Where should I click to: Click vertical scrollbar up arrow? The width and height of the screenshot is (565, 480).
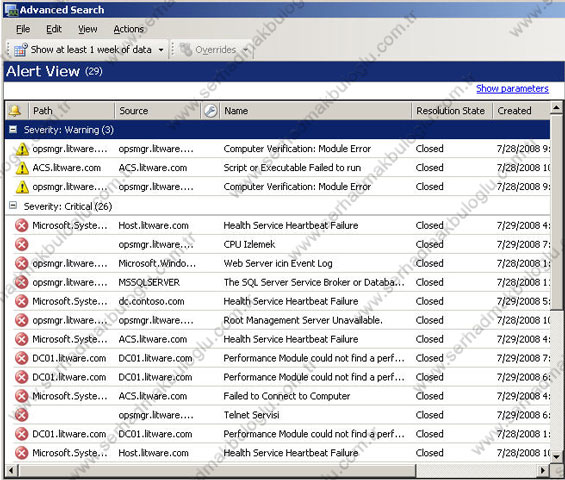coord(556,108)
